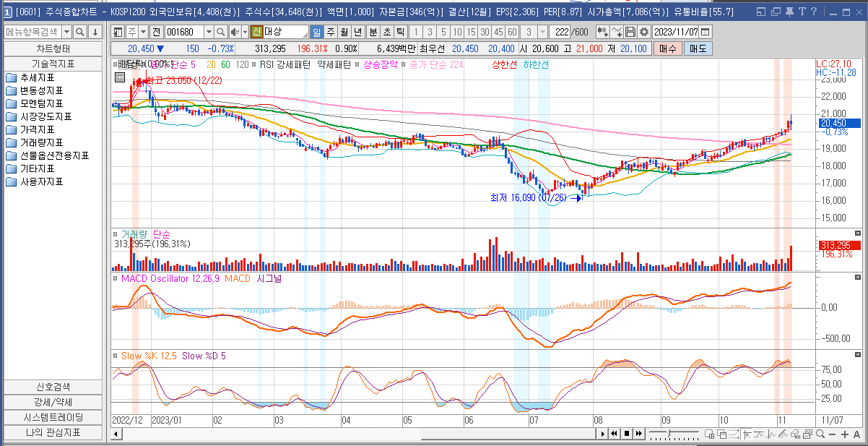The image size is (868, 446).
Task: Click the stop button in chart replay controls
Action: tap(626, 434)
